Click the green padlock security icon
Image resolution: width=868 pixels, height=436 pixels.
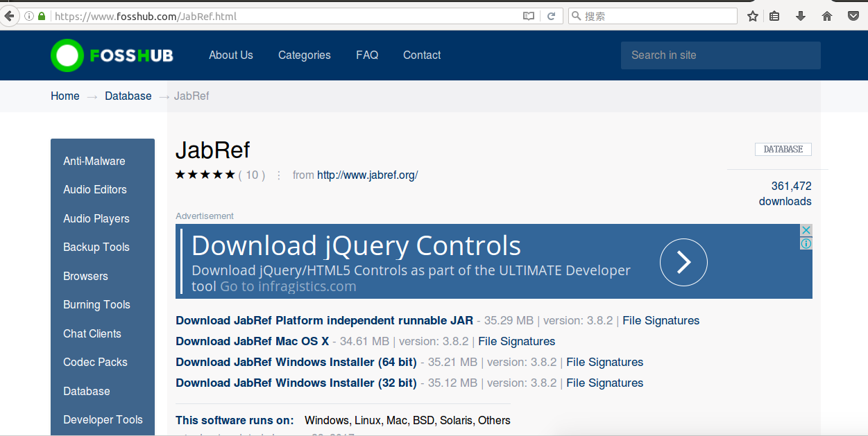(x=42, y=16)
